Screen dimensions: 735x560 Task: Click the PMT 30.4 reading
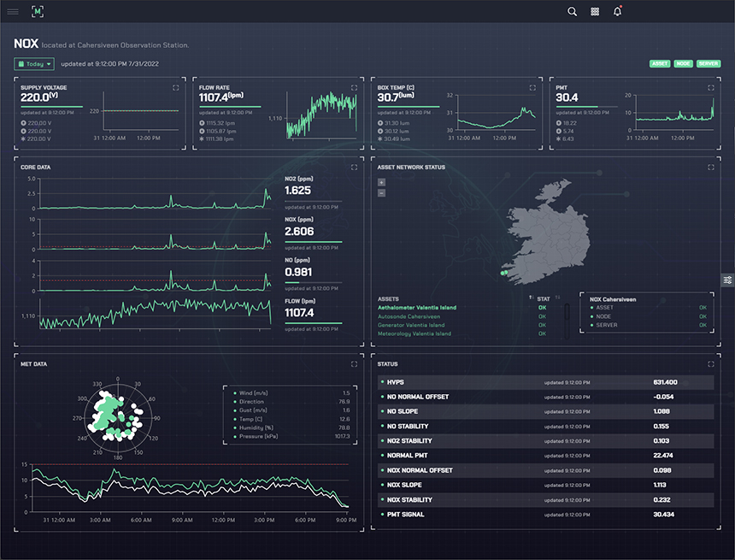coord(567,97)
